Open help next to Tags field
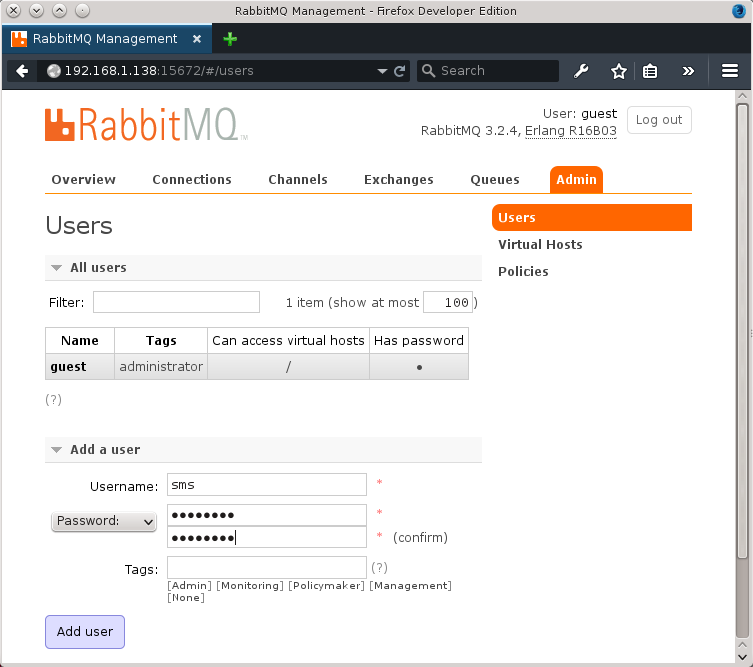753x667 pixels. [379, 568]
